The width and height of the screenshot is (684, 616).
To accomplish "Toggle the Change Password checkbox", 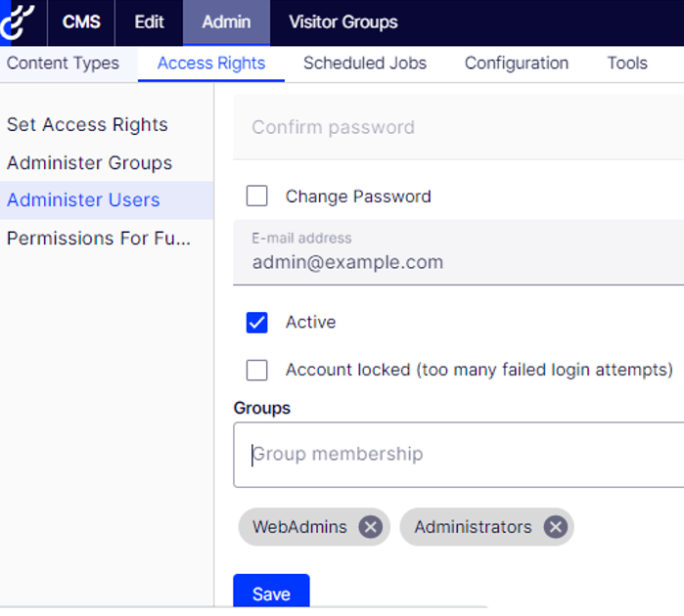I will pos(257,197).
